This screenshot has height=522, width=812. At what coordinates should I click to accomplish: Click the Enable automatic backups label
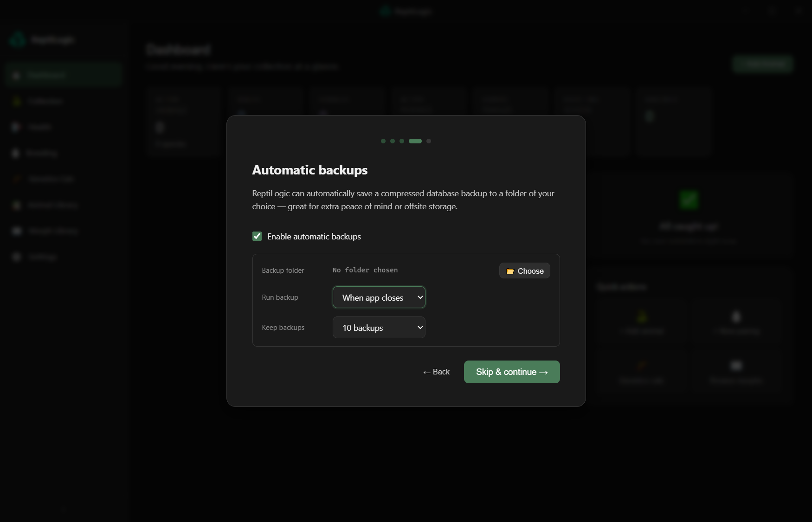(314, 237)
